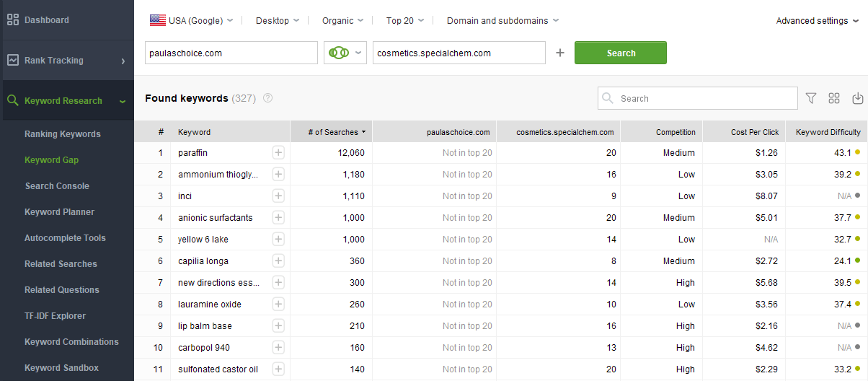Open the Dashboard section icon
This screenshot has height=381, width=868.
[13, 20]
